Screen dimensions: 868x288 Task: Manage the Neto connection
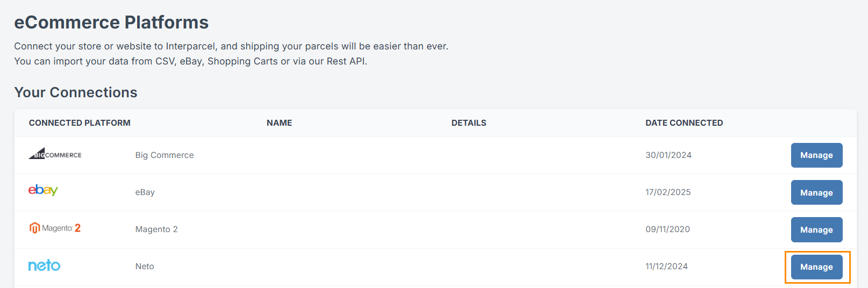tap(816, 267)
